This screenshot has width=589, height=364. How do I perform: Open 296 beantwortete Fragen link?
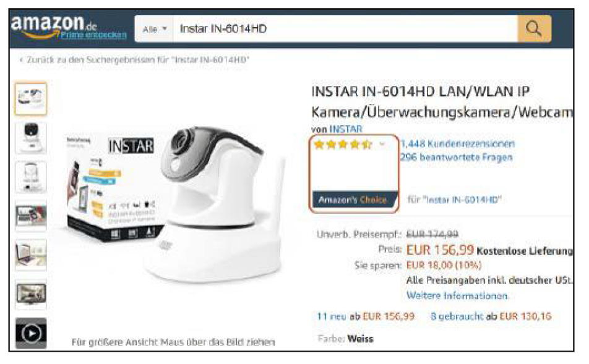(457, 157)
